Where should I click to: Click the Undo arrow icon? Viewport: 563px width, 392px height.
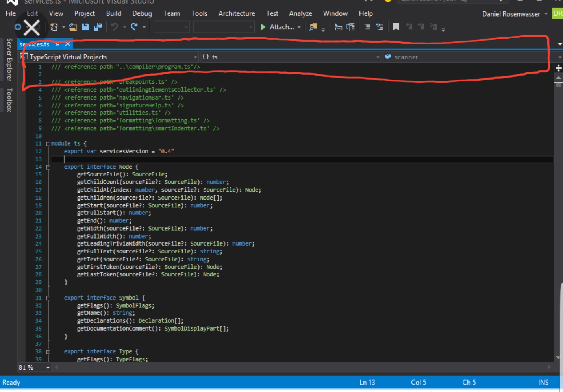(115, 27)
